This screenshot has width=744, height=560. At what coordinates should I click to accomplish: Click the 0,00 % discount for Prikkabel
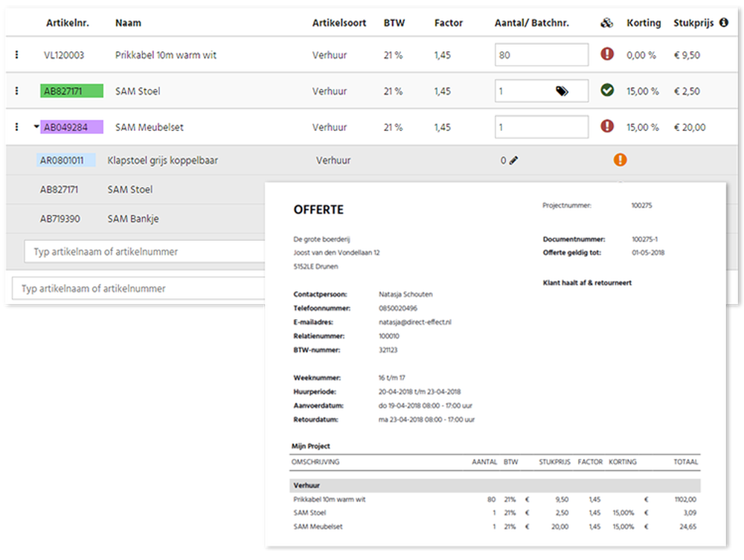[641, 55]
